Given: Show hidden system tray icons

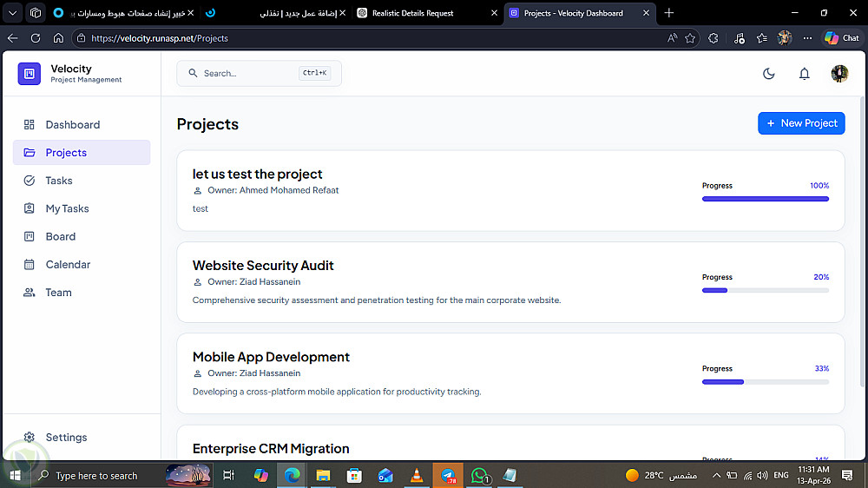Looking at the screenshot, I should coord(716,475).
